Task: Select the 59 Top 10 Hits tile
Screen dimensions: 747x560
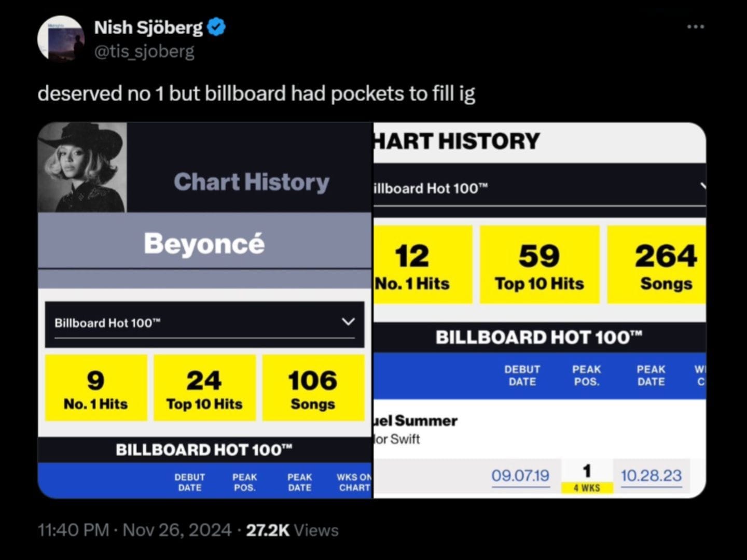Action: pyautogui.click(x=539, y=264)
